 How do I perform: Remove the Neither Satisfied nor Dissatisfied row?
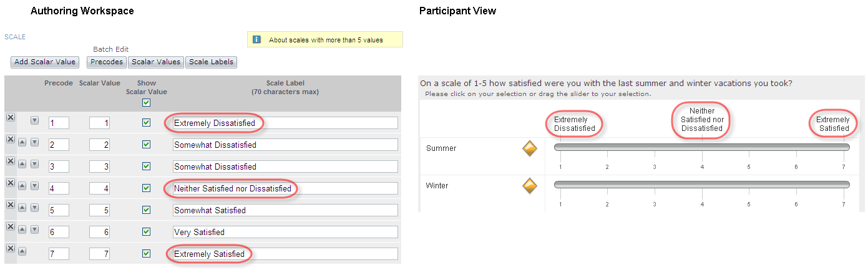pos(10,183)
